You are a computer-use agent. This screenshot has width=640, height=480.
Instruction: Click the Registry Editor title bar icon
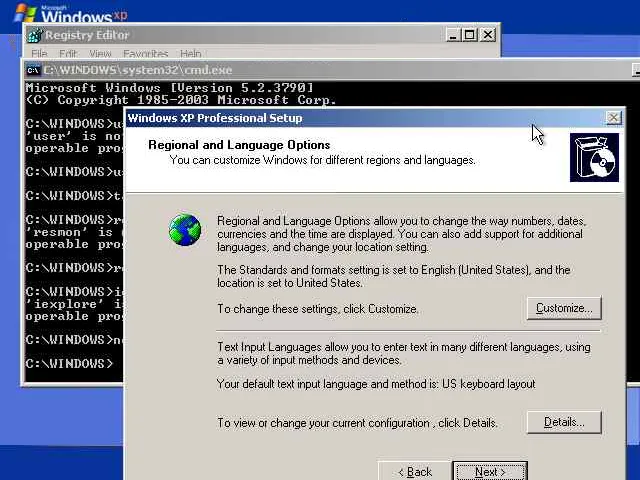coord(35,35)
